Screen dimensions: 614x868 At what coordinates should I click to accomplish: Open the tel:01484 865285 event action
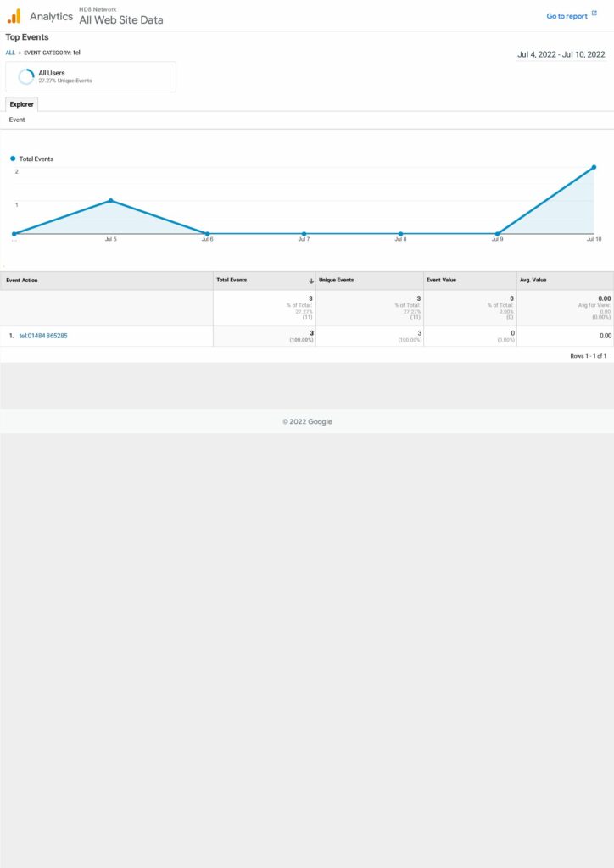(43, 336)
